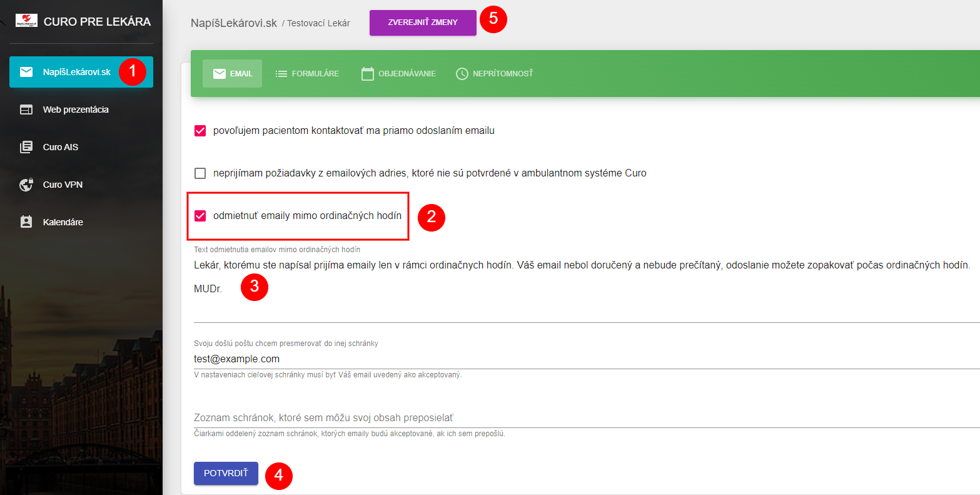980x495 pixels.
Task: Click the ZVEREJNIŤ ZMENY button
Action: [x=423, y=23]
